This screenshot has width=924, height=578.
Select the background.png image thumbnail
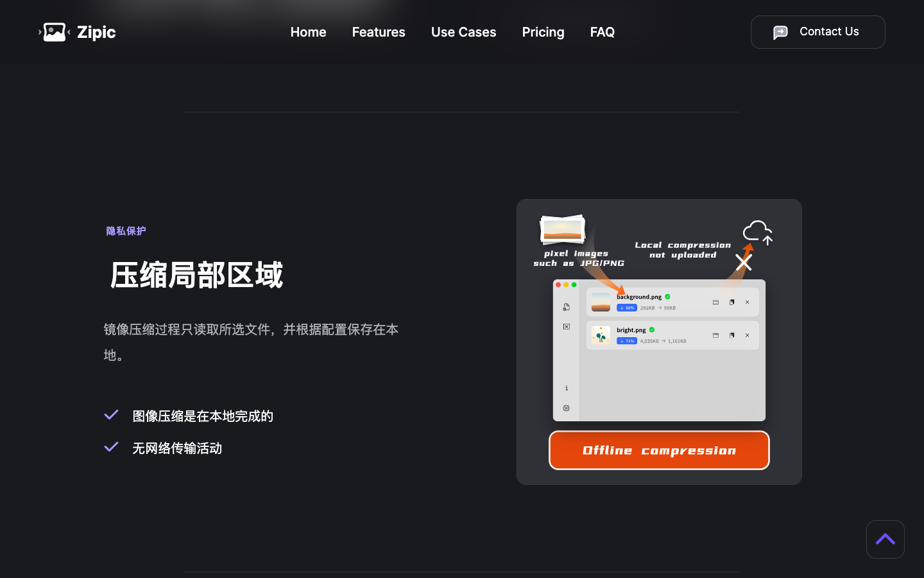(x=601, y=302)
